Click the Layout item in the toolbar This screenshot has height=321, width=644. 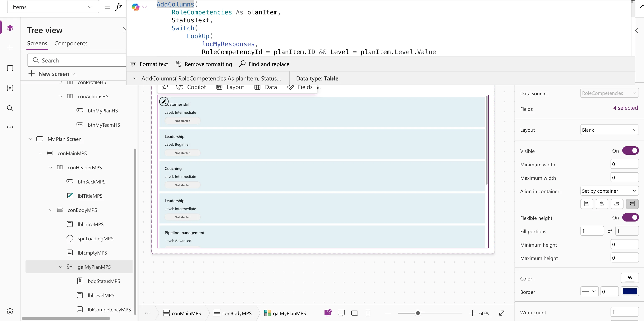pos(230,87)
